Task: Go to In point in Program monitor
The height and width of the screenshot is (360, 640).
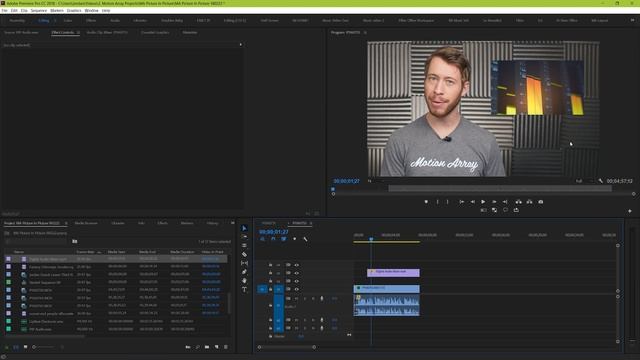Action: 462,202
